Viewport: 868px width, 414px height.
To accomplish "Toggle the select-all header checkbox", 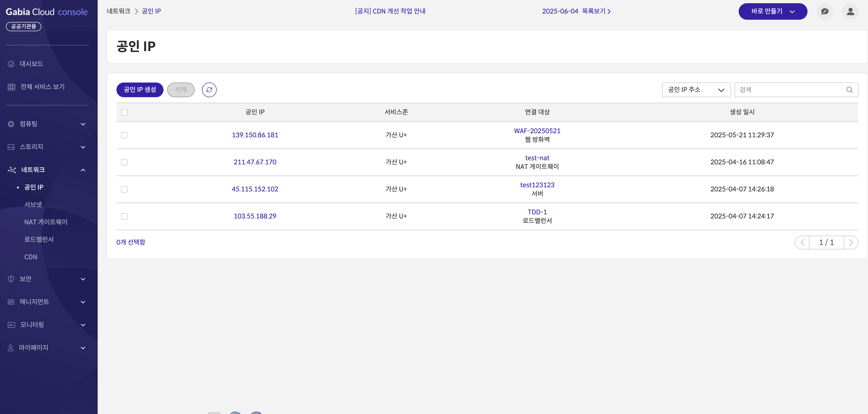I will (x=124, y=112).
